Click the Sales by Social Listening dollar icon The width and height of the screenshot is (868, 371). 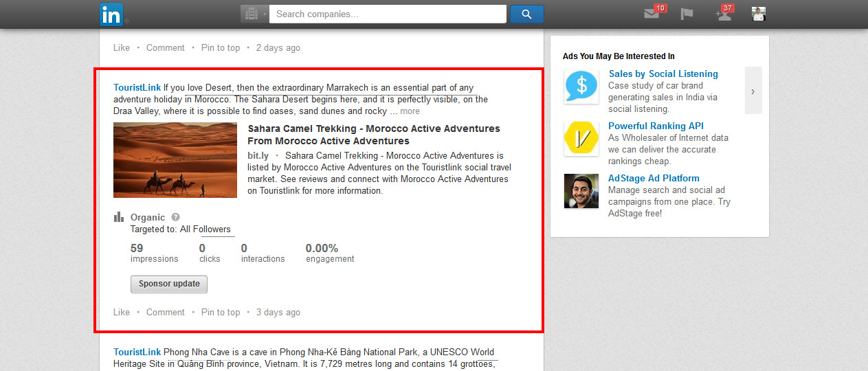581,87
